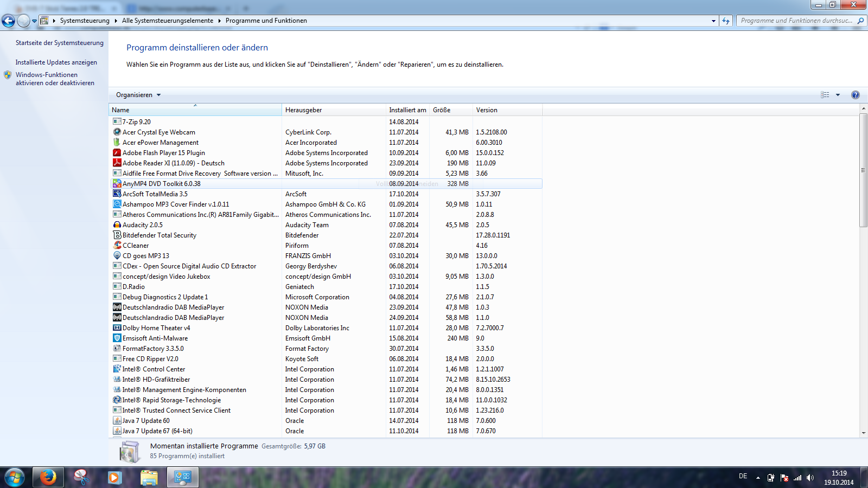
Task: Click the Ashampoo MP3 Cover Finder icon
Action: point(117,204)
